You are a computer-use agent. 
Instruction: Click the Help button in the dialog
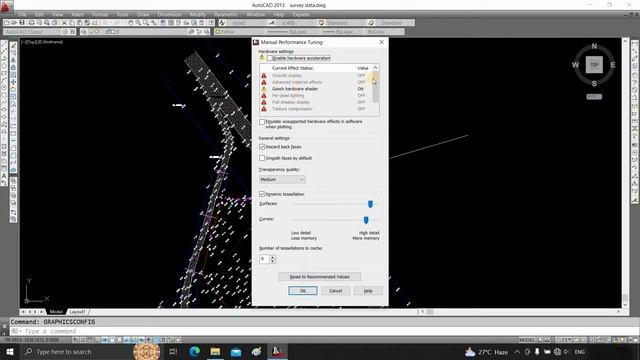click(368, 291)
